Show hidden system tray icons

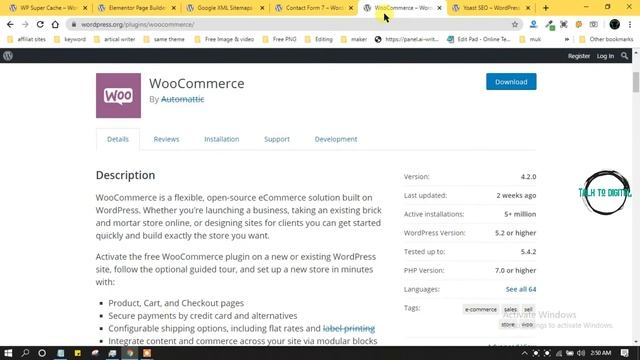pos(524,353)
